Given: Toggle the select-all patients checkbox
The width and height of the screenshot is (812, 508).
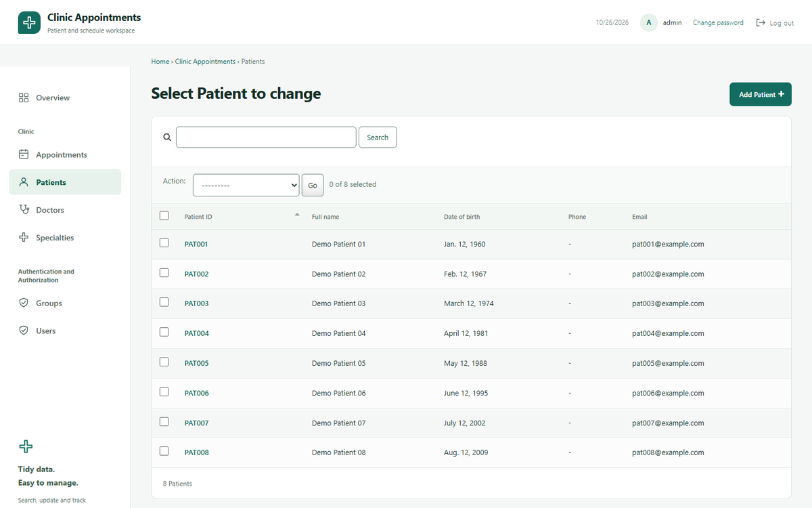Looking at the screenshot, I should coord(164,216).
